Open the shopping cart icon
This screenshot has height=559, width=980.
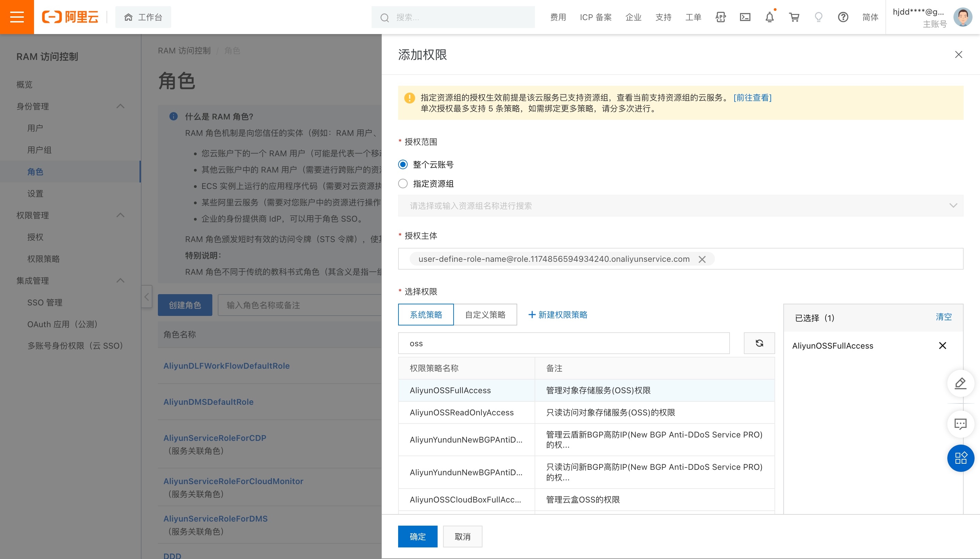pyautogui.click(x=794, y=17)
